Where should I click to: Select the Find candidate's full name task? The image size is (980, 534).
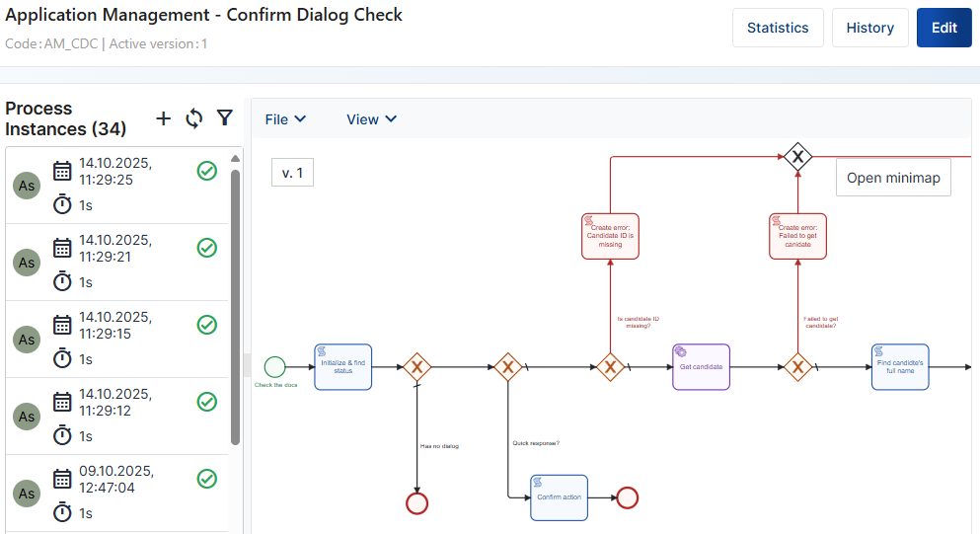tap(899, 367)
